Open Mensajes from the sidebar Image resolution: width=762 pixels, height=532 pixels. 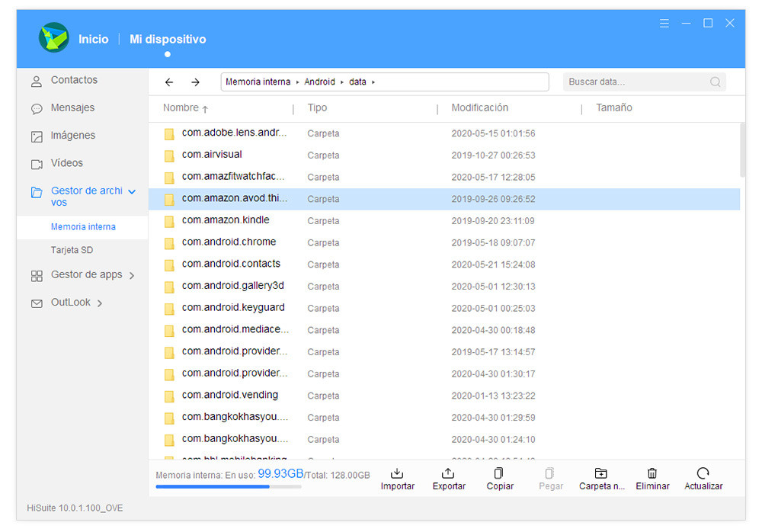pyautogui.click(x=72, y=107)
